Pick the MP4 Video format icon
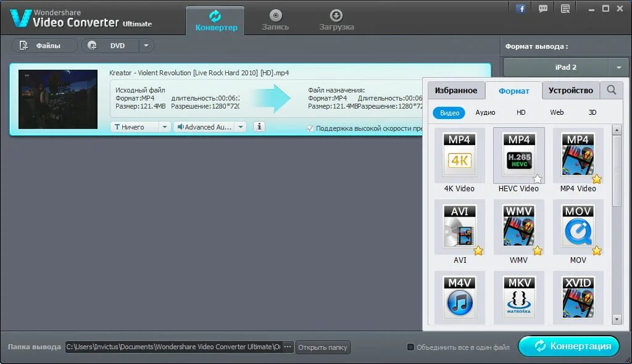 578,155
